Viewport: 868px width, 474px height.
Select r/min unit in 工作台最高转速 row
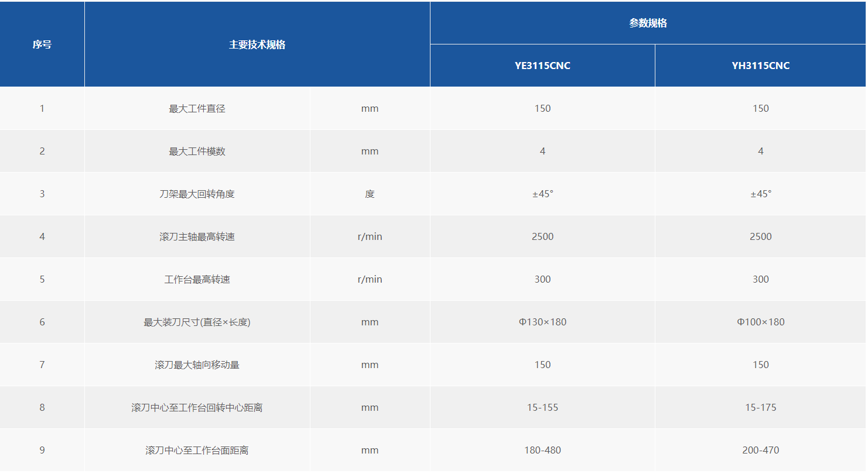[370, 279]
